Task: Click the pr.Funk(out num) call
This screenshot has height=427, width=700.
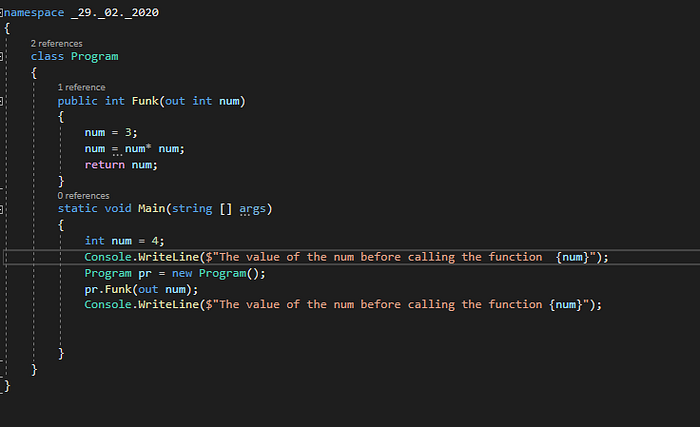Action: pos(141,289)
